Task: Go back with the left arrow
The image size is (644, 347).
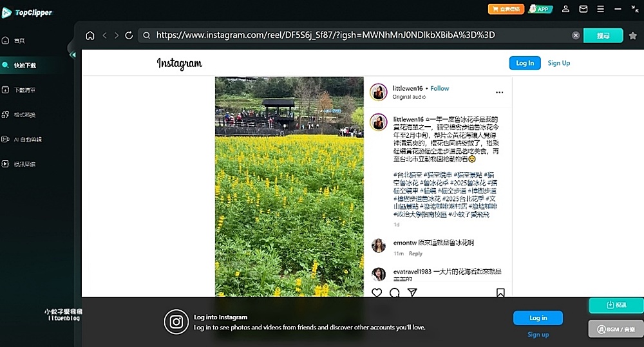Action: pyautogui.click(x=105, y=35)
